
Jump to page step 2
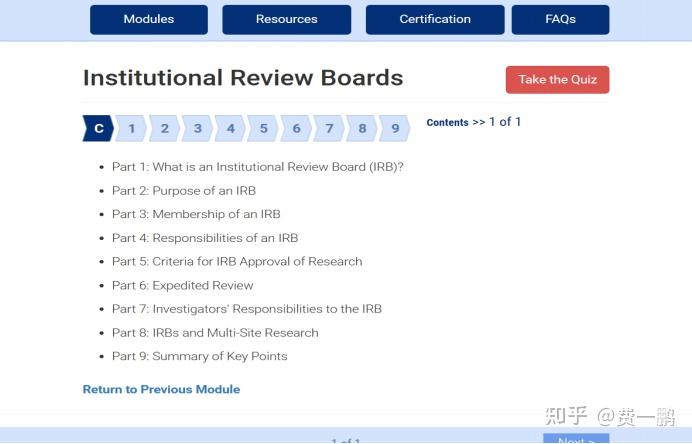coord(165,128)
